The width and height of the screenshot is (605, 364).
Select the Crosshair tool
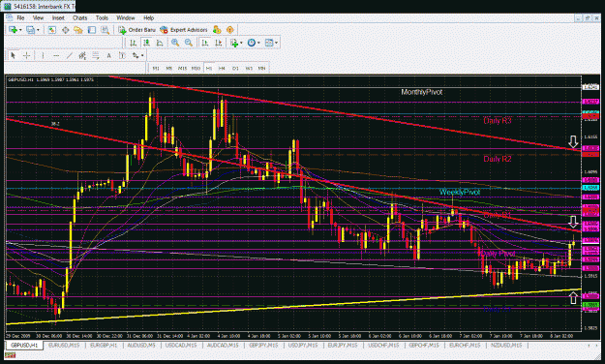coord(27,56)
